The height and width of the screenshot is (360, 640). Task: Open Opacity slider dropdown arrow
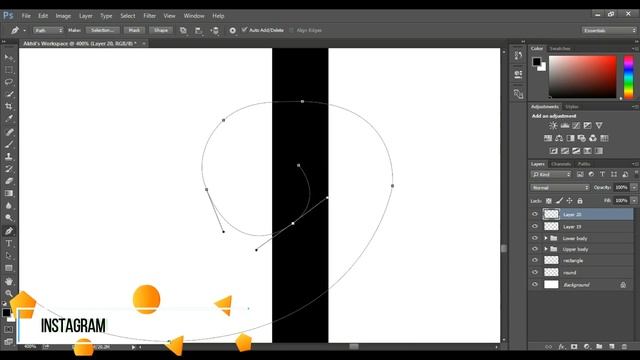[x=634, y=187]
